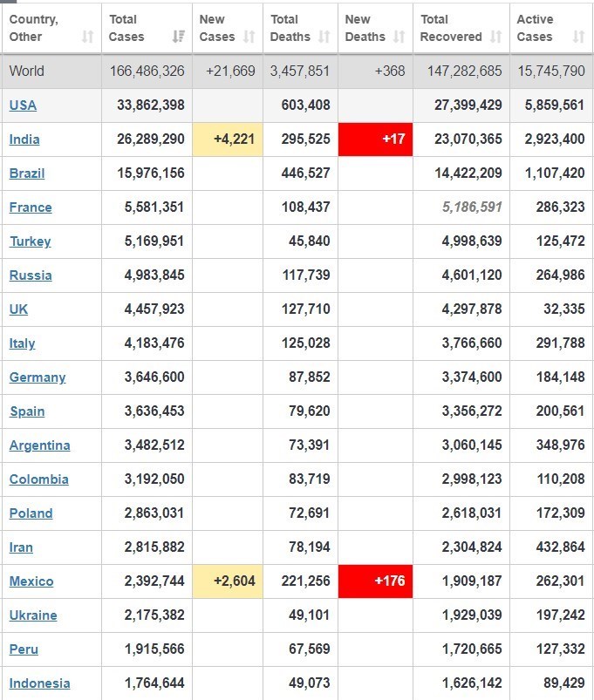This screenshot has height=700, width=594.
Task: Follow the Indonesia link
Action: (39, 683)
